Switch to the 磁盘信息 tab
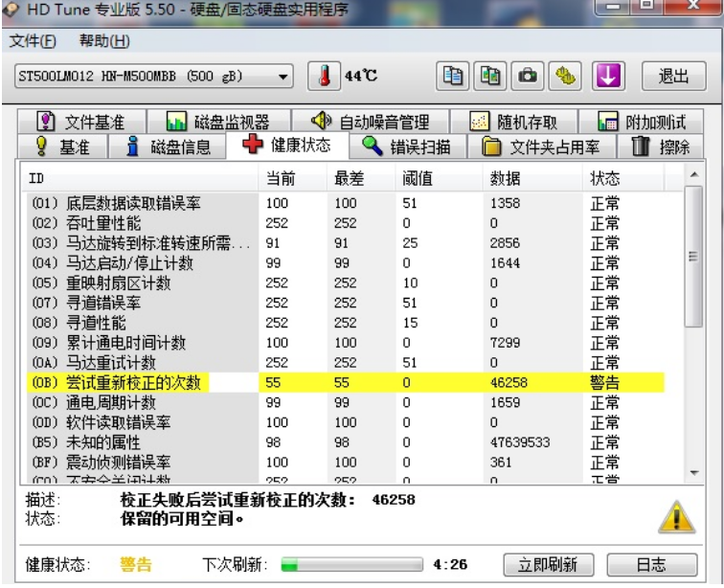 [x=169, y=147]
